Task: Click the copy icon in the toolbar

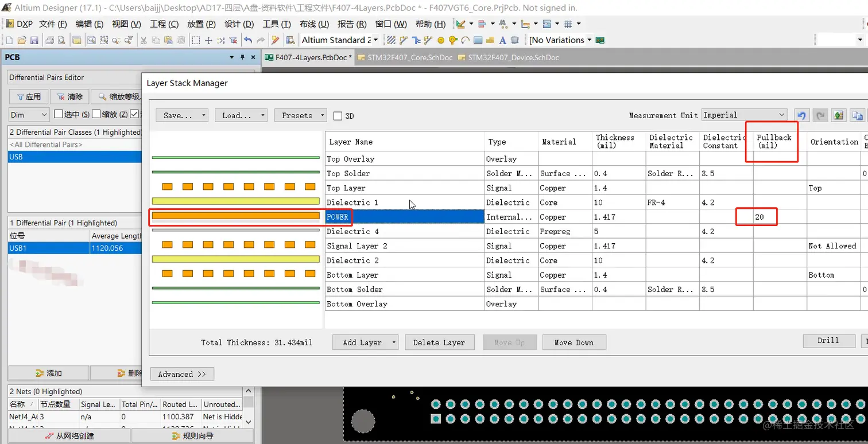Action: click(x=156, y=40)
